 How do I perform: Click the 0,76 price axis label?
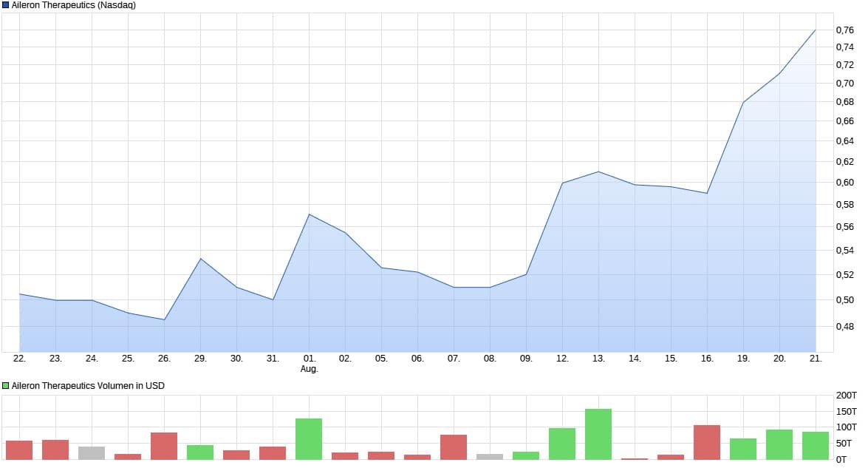(x=844, y=30)
